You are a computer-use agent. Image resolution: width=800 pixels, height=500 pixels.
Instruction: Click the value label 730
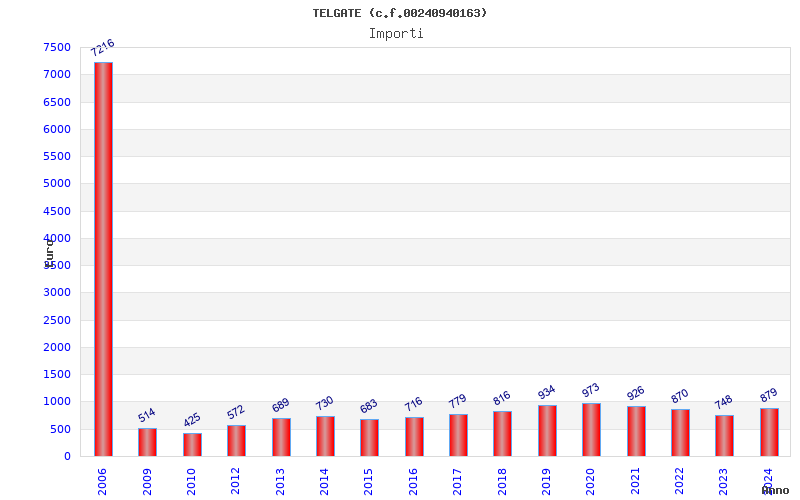pyautogui.click(x=324, y=404)
